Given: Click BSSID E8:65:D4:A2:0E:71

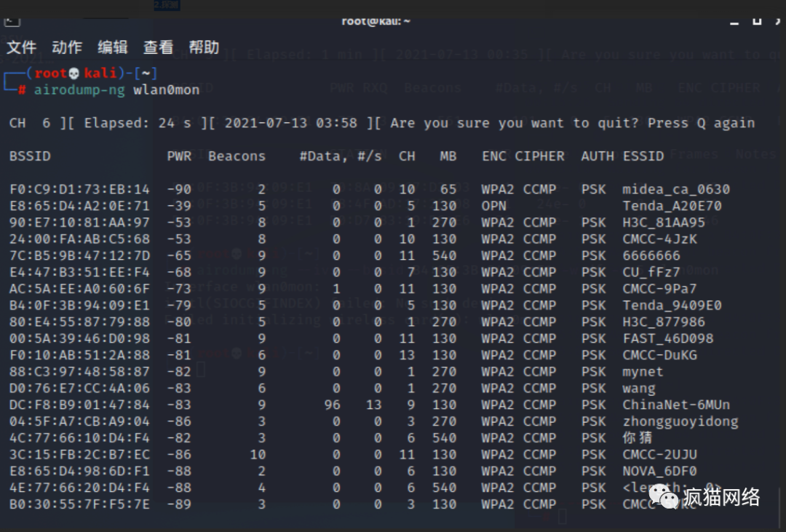Looking at the screenshot, I should [x=79, y=205].
